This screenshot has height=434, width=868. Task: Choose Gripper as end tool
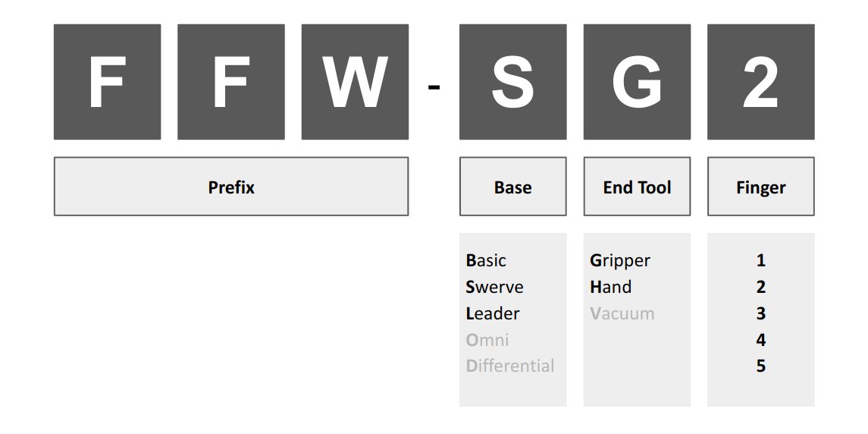coord(620,260)
